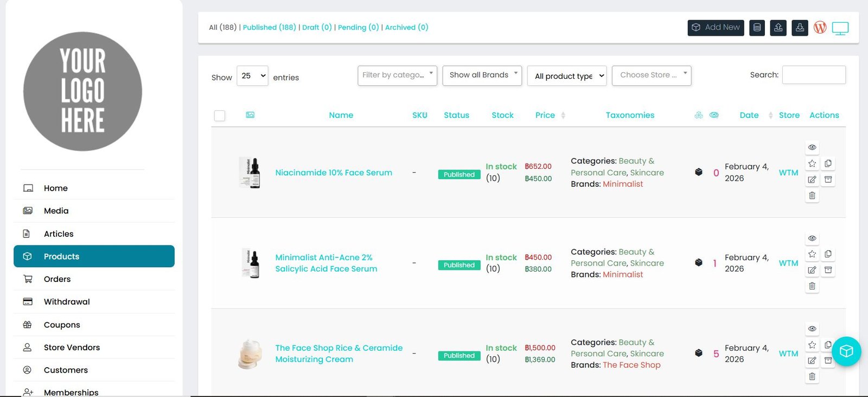Click the stock manager database icon
868x397 pixels.
[757, 28]
